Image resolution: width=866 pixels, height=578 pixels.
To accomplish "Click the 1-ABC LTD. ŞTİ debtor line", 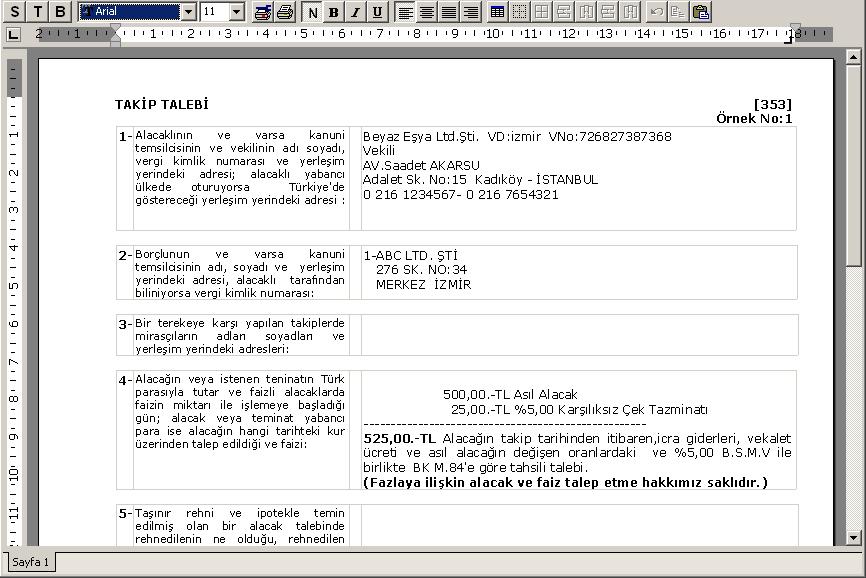I will coord(410,256).
